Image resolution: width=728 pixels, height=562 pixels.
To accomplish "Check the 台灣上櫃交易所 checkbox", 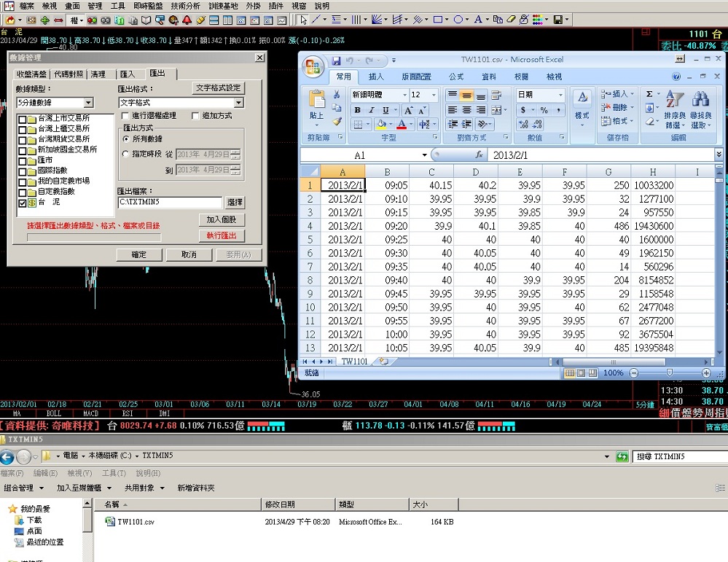I will [22, 130].
